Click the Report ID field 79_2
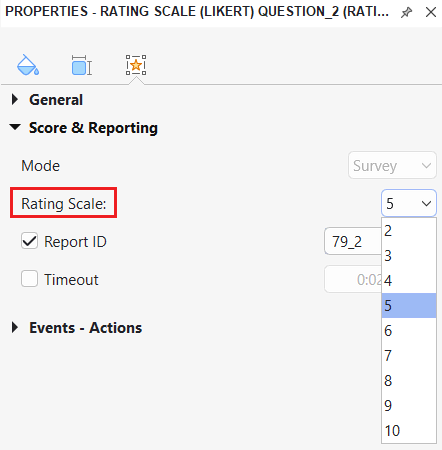 tap(353, 241)
